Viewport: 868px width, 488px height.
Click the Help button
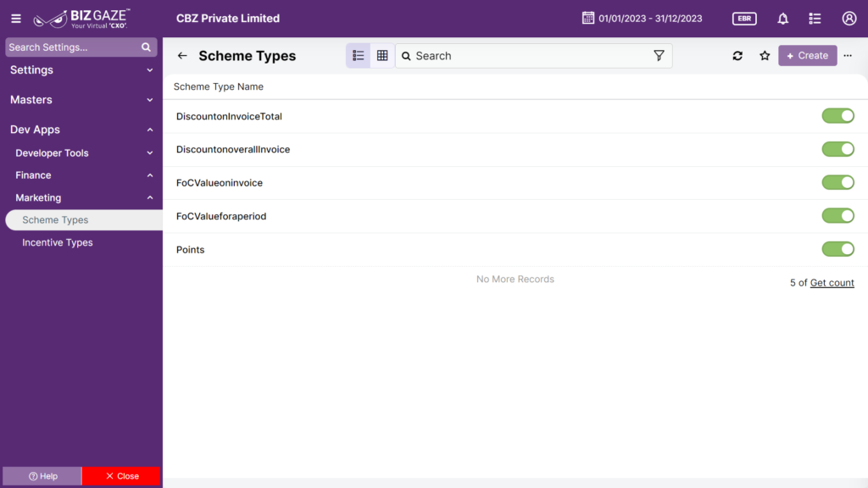coord(42,476)
